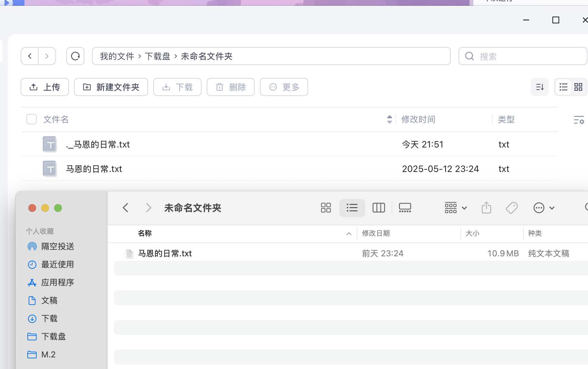588x369 pixels.
Task: Sort Finder by 种类 column
Action: (535, 233)
